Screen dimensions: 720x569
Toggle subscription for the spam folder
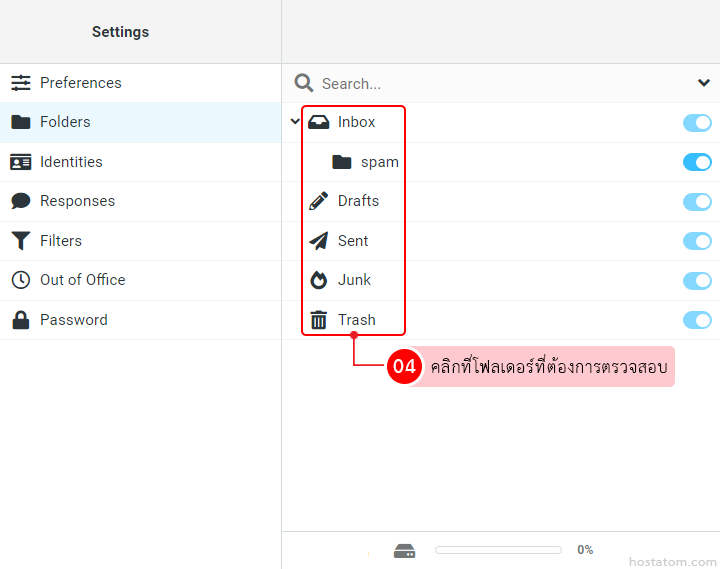[697, 162]
